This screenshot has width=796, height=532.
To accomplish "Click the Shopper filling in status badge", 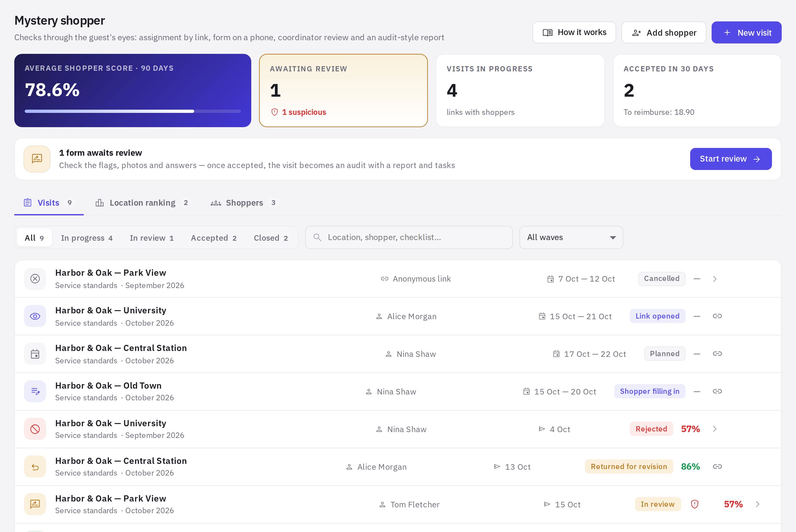I will tap(650, 392).
